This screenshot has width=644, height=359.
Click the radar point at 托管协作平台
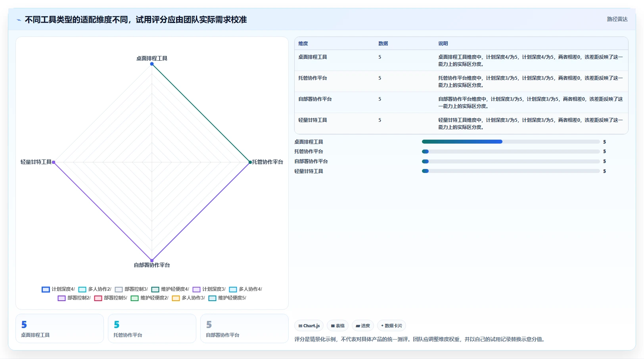(x=250, y=162)
